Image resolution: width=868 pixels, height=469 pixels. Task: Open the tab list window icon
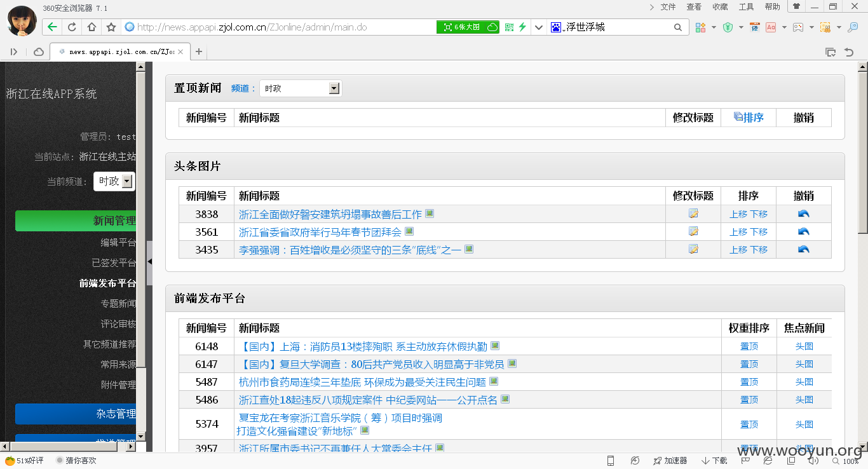click(x=831, y=52)
